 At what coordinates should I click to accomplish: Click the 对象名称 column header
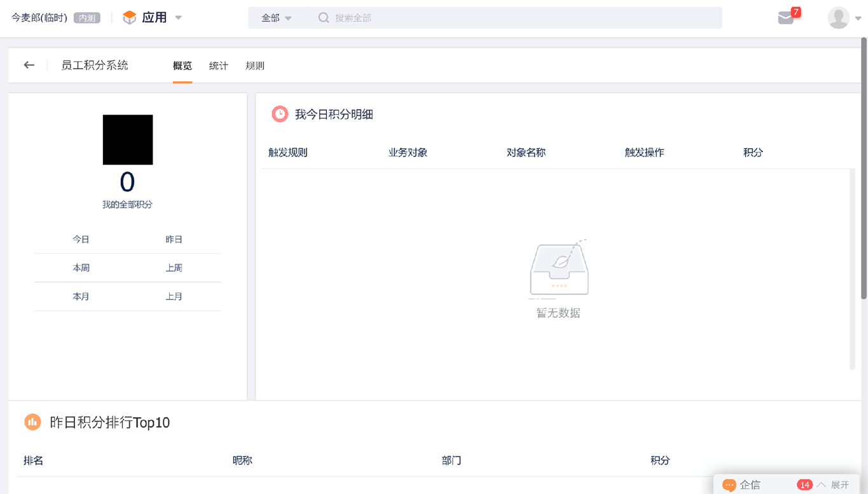tap(526, 153)
